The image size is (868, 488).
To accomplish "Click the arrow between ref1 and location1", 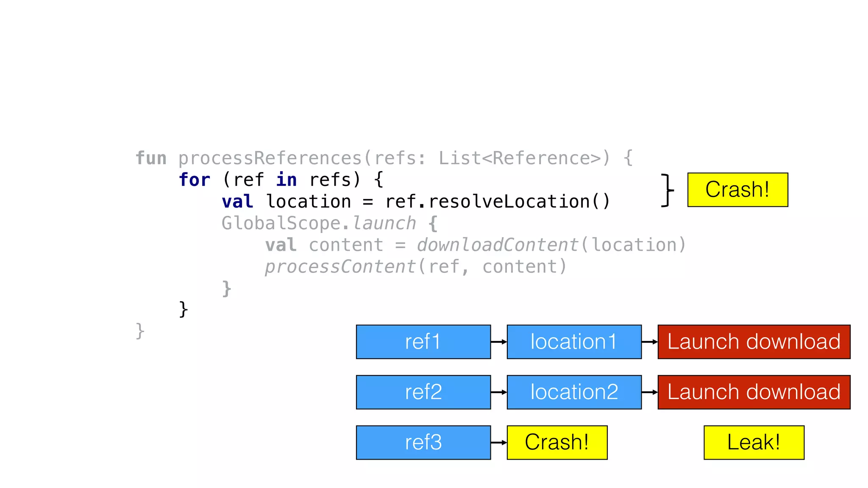I will 499,342.
